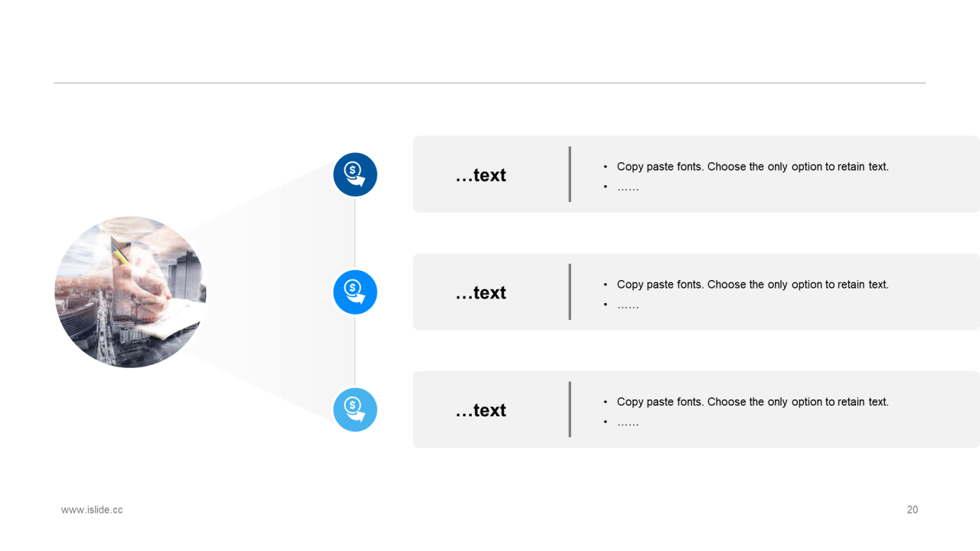Viewport: 980px width, 551px height.
Task: Select the vertical divider bar in bottom box
Action: tap(570, 409)
